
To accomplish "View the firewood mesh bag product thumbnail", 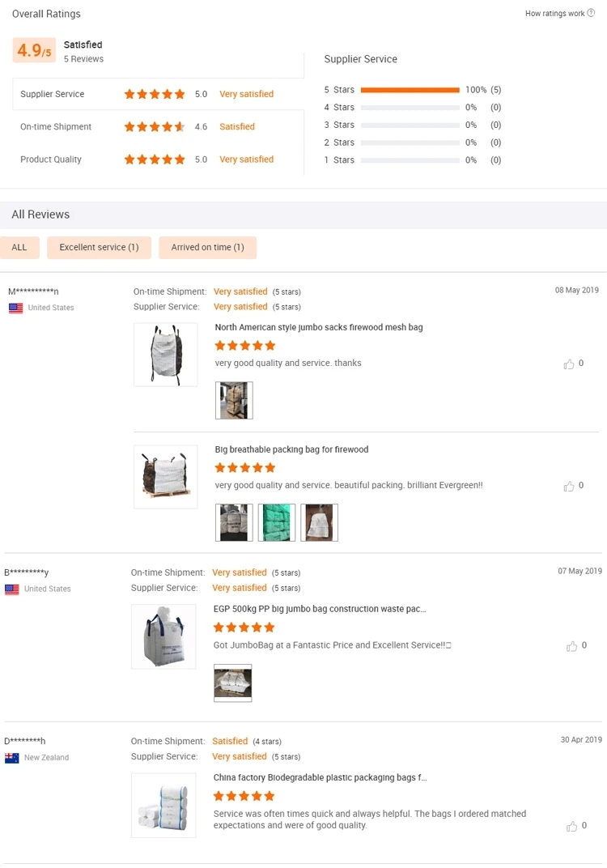I will click(166, 355).
